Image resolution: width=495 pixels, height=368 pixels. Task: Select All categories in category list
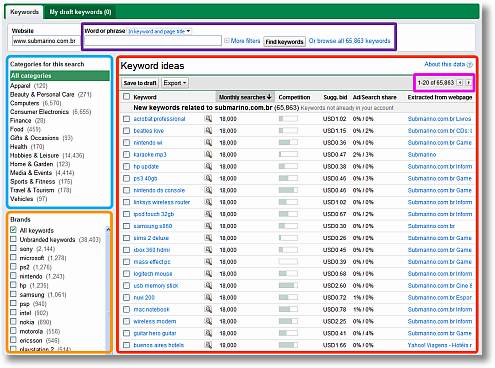(x=60, y=76)
